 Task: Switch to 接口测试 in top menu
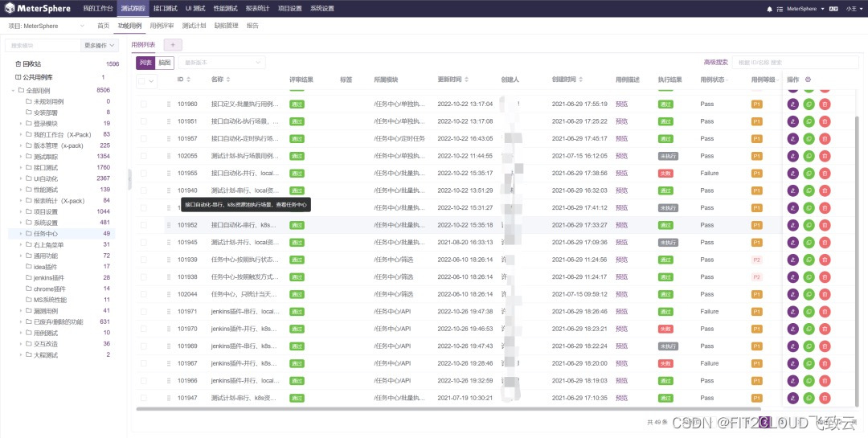pos(165,8)
